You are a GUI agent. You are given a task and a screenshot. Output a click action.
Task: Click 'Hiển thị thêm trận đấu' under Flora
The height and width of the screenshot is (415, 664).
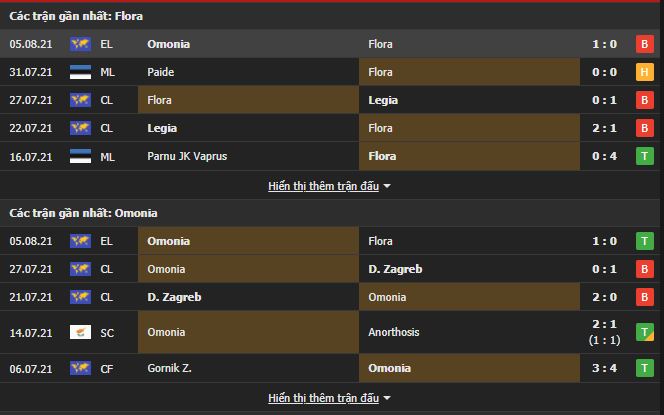323,186
